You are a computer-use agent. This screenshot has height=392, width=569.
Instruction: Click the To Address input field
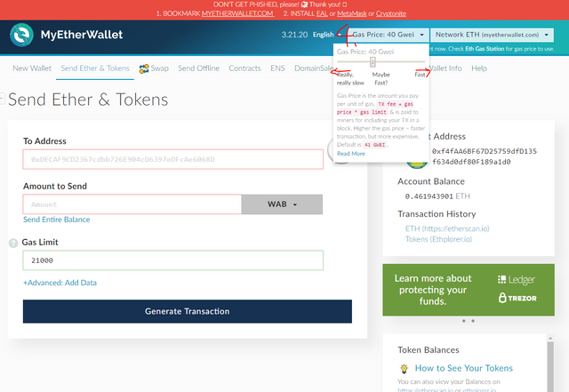point(173,159)
